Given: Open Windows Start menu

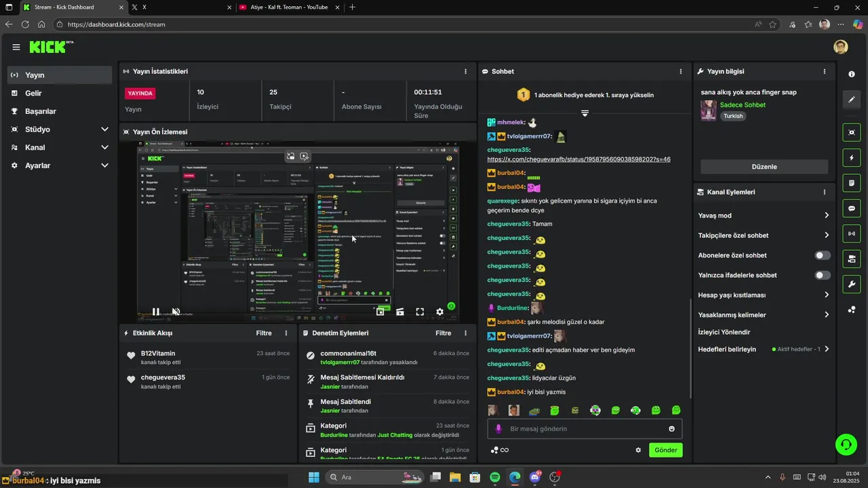Looking at the screenshot, I should 314,477.
